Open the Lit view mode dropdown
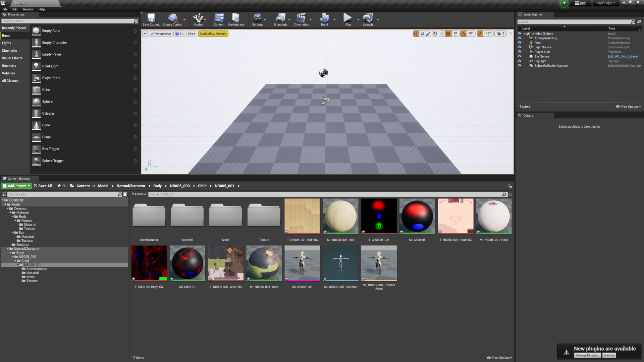The height and width of the screenshot is (362, 644). [179, 34]
